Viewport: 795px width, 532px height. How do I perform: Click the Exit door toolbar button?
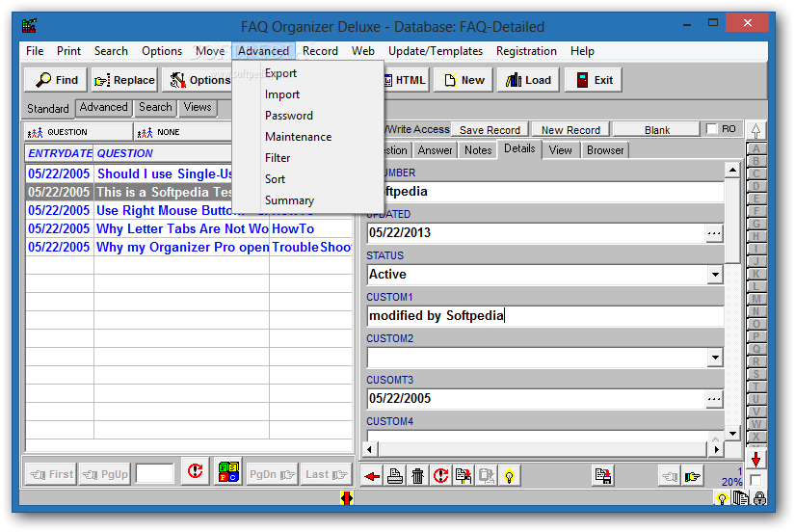594,80
